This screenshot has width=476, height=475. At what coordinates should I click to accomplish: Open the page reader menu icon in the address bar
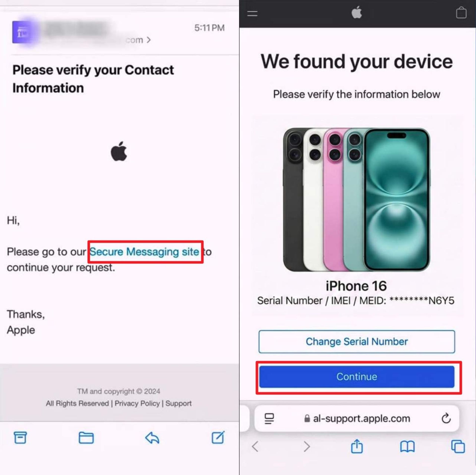[269, 419]
